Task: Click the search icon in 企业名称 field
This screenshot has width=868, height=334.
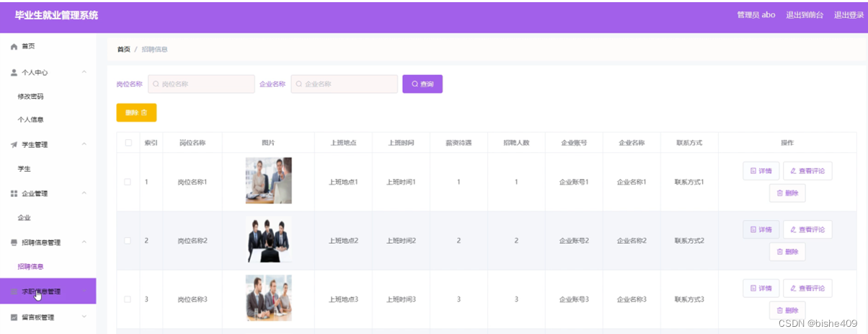Action: (299, 84)
